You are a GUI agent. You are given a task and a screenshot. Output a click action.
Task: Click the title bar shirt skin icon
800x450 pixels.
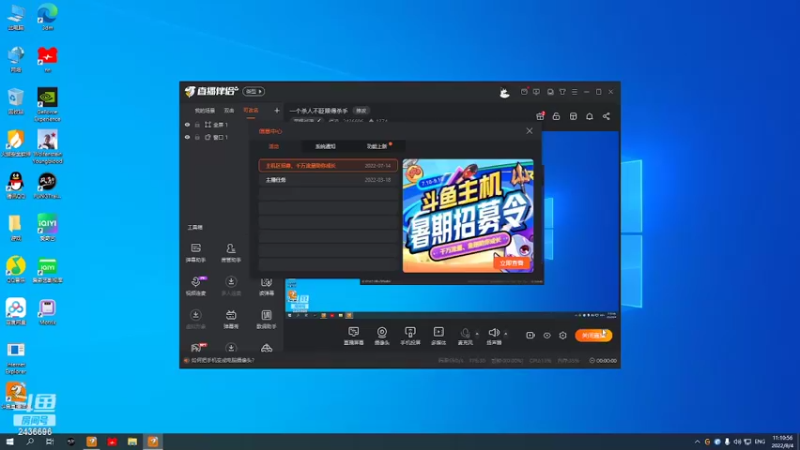[562, 92]
